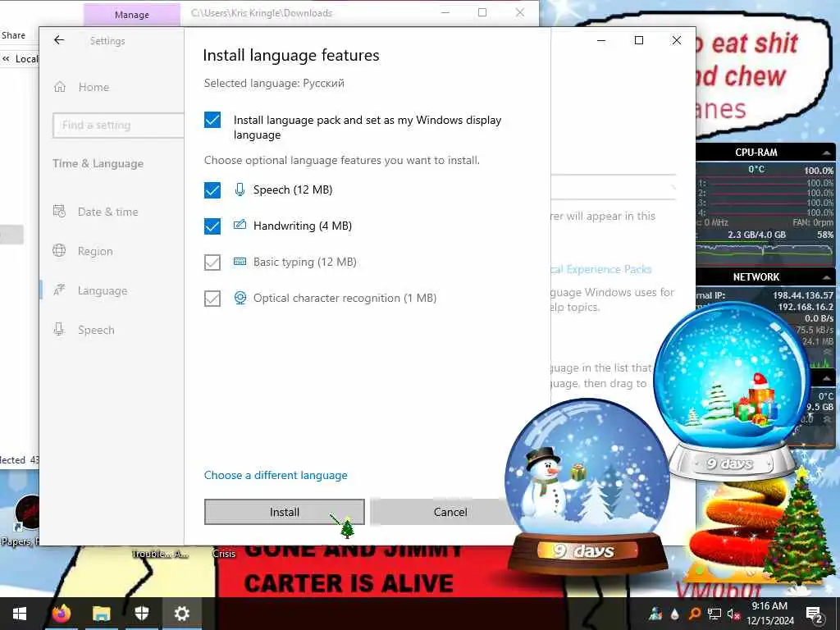Uncheck the Speech (12 MB) feature

(x=212, y=189)
